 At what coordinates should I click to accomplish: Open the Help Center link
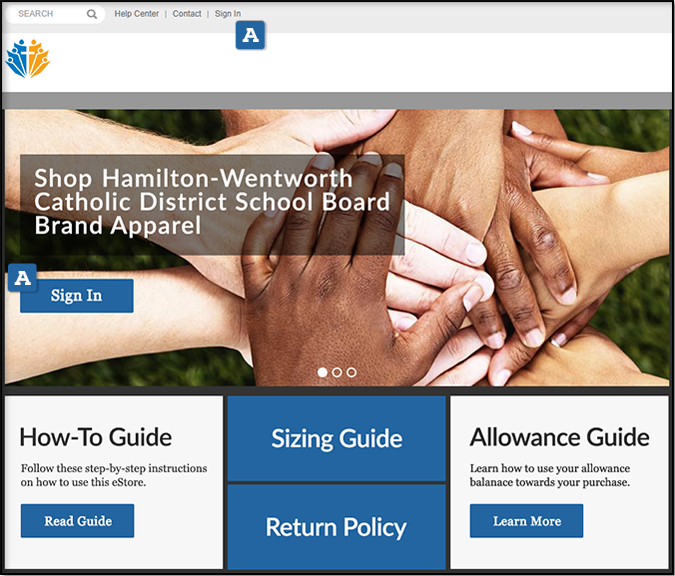click(x=136, y=14)
